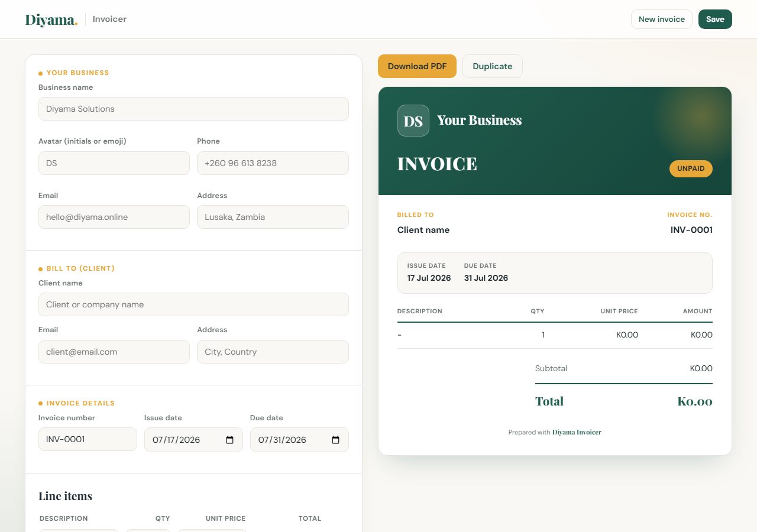Click the INVOICE DETAILS heading

point(80,403)
